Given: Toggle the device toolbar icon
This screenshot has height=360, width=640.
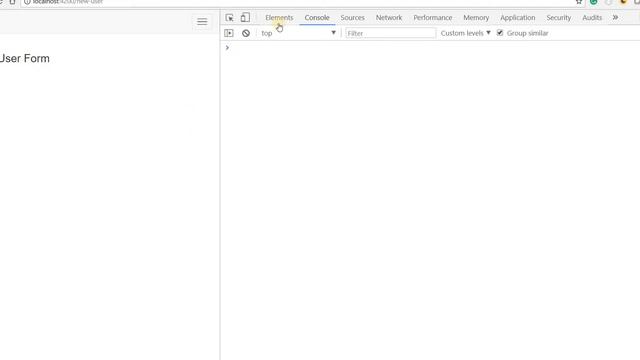Looking at the screenshot, I should [x=245, y=18].
